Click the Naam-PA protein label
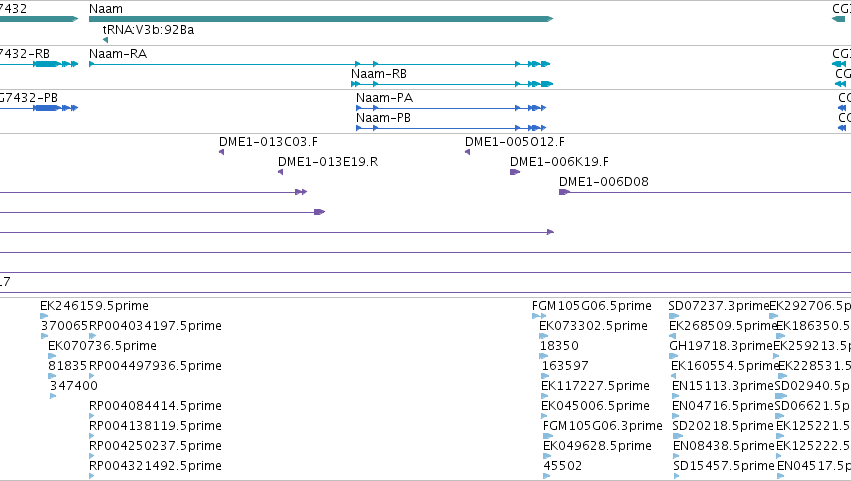 [384, 98]
